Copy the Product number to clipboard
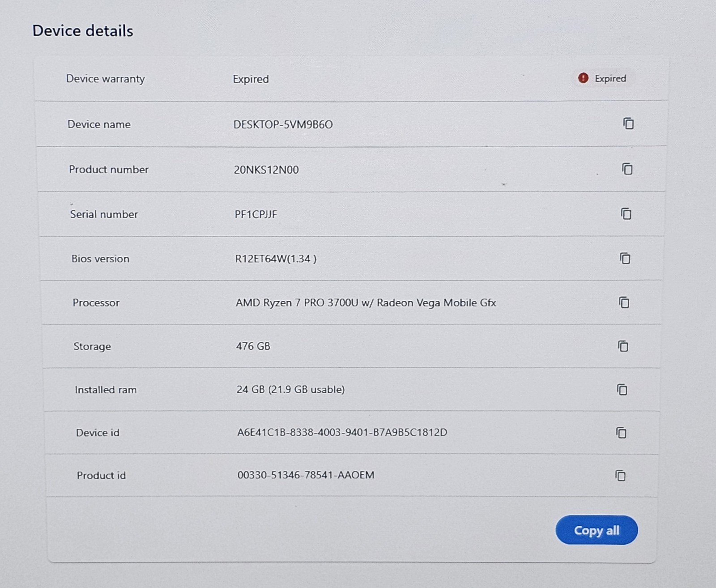Image resolution: width=716 pixels, height=588 pixels. (627, 169)
